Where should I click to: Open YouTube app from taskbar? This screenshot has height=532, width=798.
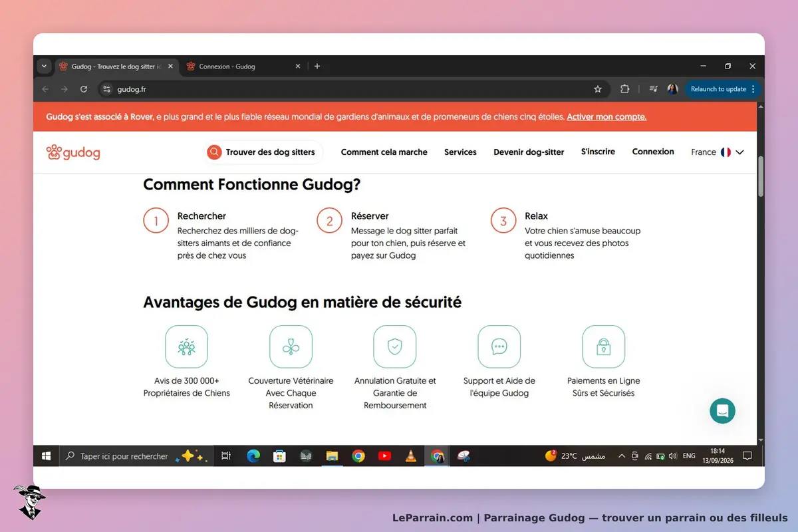(384, 456)
